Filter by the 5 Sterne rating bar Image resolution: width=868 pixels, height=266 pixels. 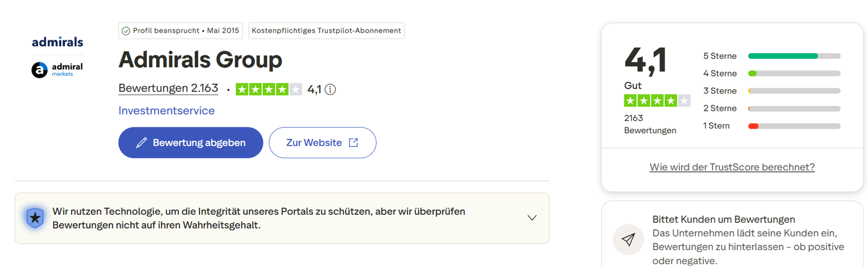click(x=794, y=56)
